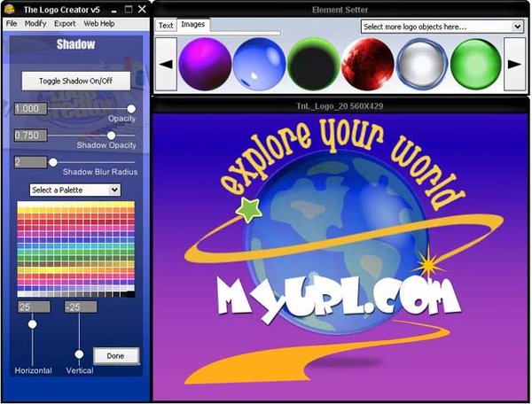Open the Export menu
Screen dimensions: 532x404
pos(65,23)
